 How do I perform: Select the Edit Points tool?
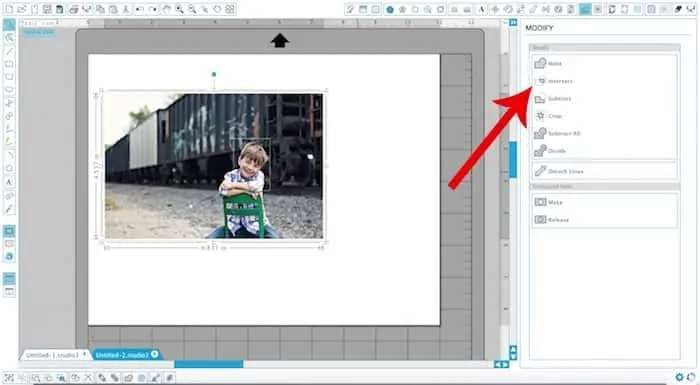point(9,38)
